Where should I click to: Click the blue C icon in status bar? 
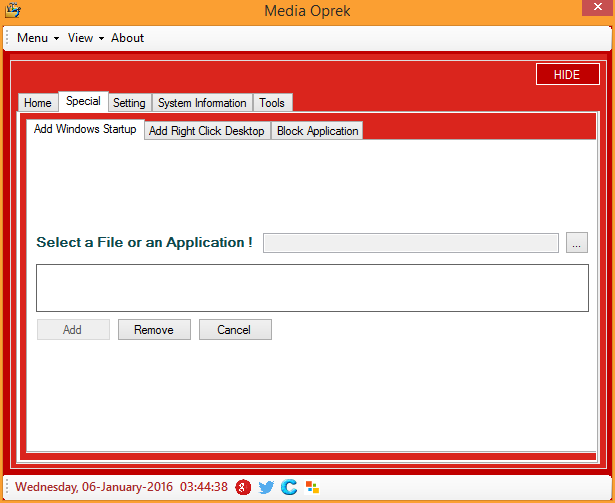289,487
